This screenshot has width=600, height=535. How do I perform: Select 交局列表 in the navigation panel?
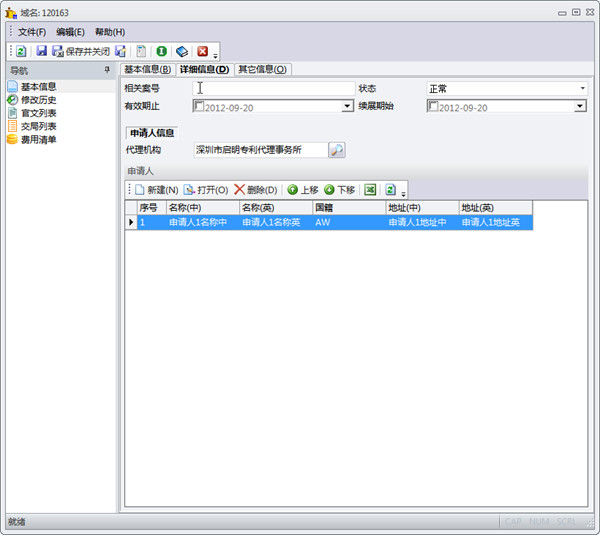[x=38, y=126]
